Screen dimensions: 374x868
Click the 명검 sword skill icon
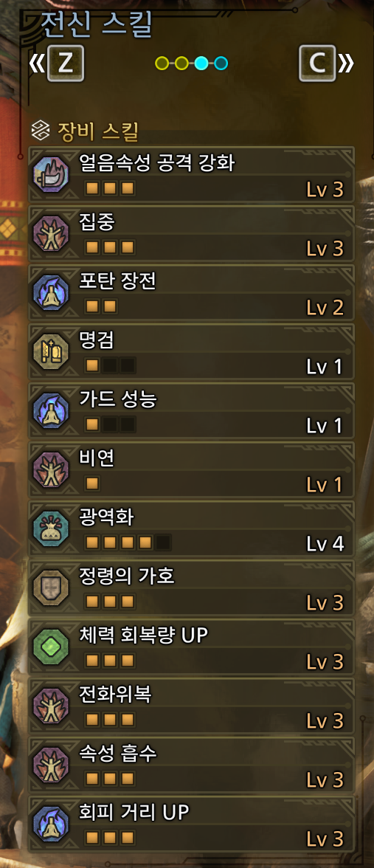coord(52,352)
